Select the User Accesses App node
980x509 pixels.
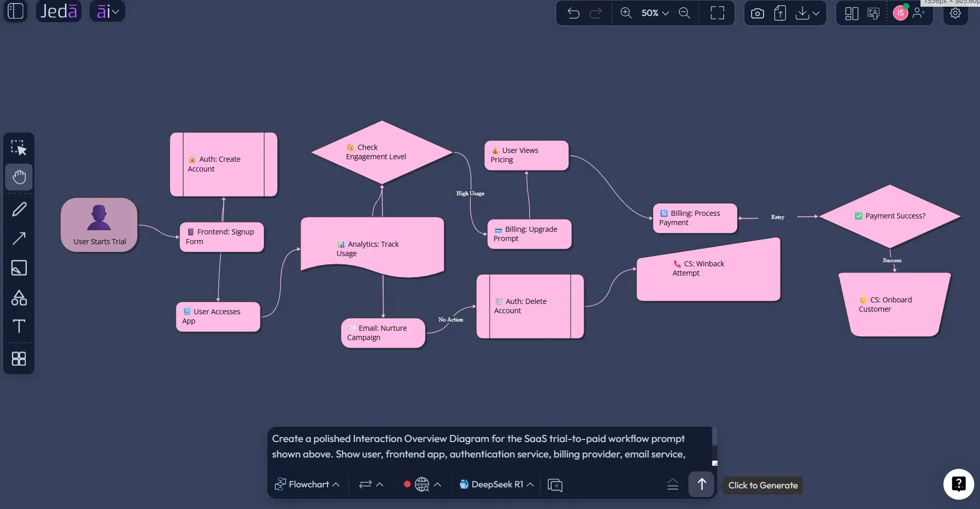pyautogui.click(x=218, y=316)
